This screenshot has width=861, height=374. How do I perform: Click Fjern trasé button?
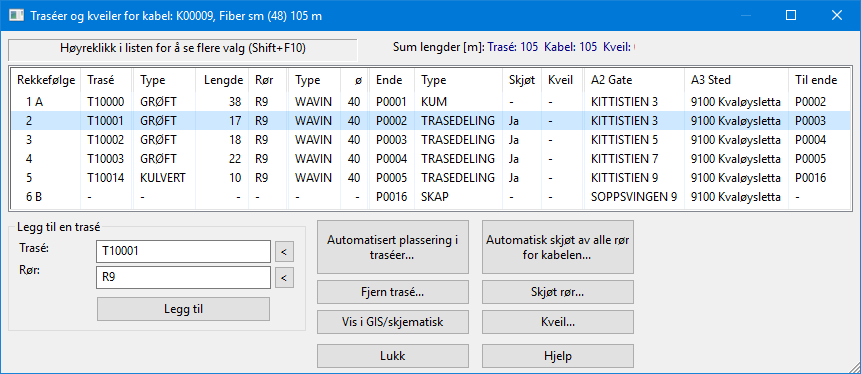pos(393,292)
